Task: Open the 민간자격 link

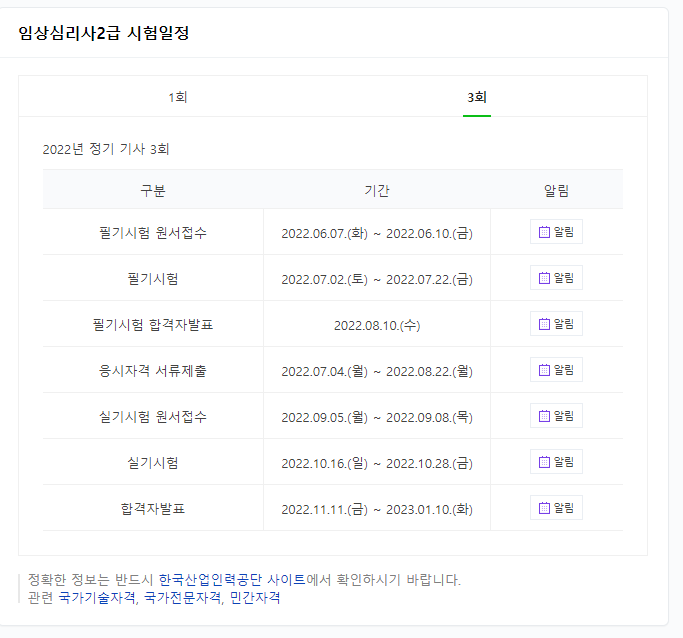Action: 255,597
